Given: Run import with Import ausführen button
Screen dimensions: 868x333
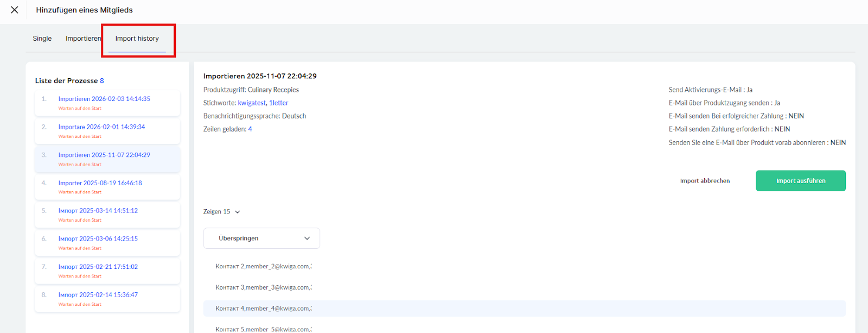Looking at the screenshot, I should tap(800, 181).
